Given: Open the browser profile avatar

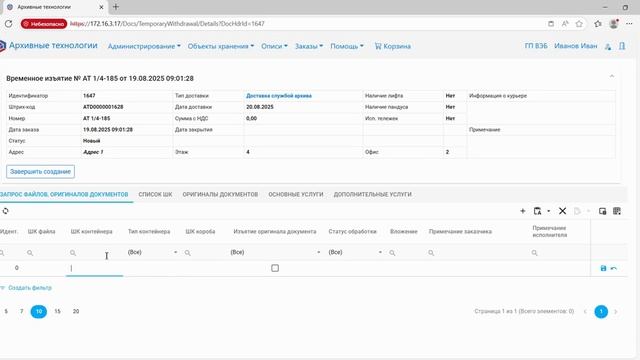Looking at the screenshot, I should click(x=613, y=24).
